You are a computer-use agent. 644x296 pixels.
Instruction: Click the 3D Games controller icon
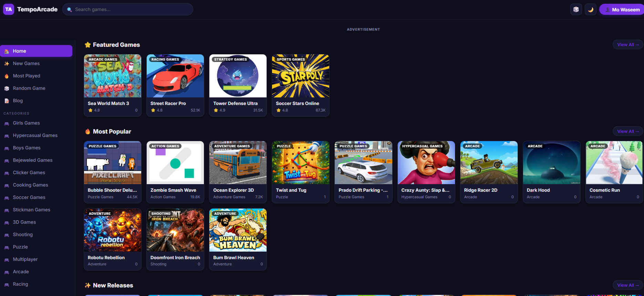[7, 222]
